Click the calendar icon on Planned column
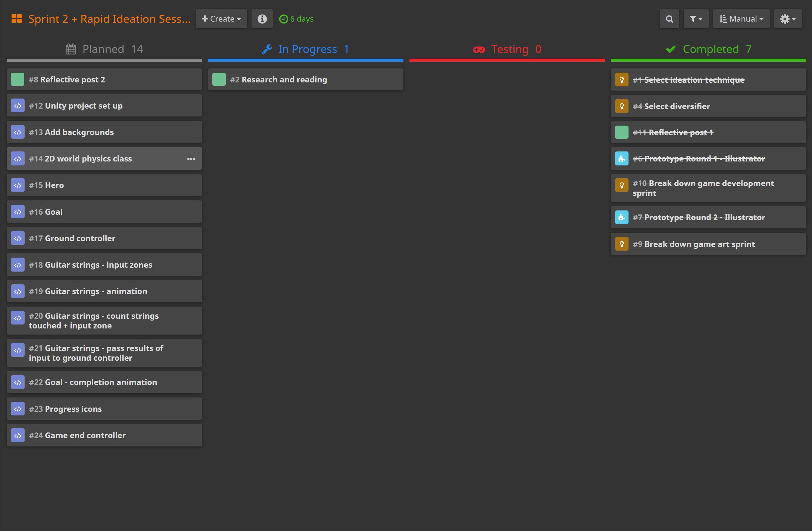 (x=70, y=49)
